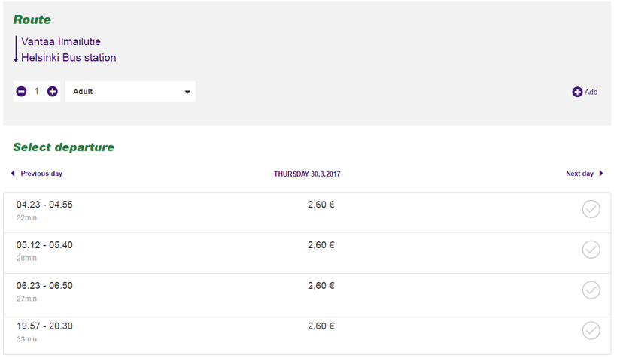Click the Next day right arrow
This screenshot has width=617, height=364.
point(601,174)
